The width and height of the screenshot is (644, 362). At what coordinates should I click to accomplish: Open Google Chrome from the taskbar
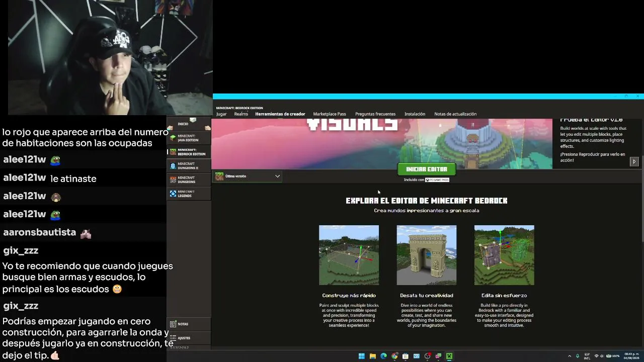click(x=394, y=356)
